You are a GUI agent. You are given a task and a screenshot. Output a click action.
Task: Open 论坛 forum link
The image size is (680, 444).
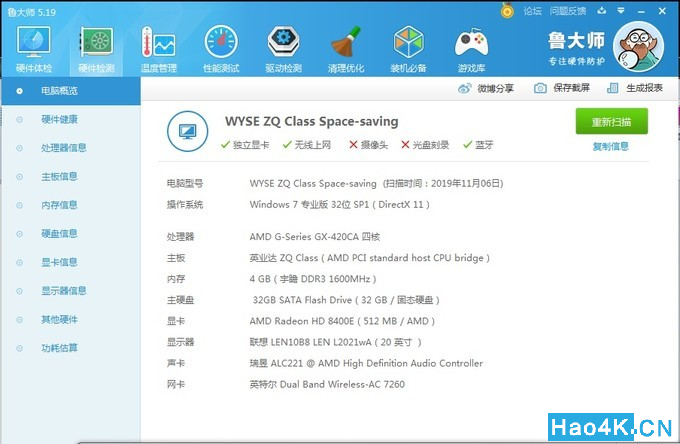click(533, 11)
